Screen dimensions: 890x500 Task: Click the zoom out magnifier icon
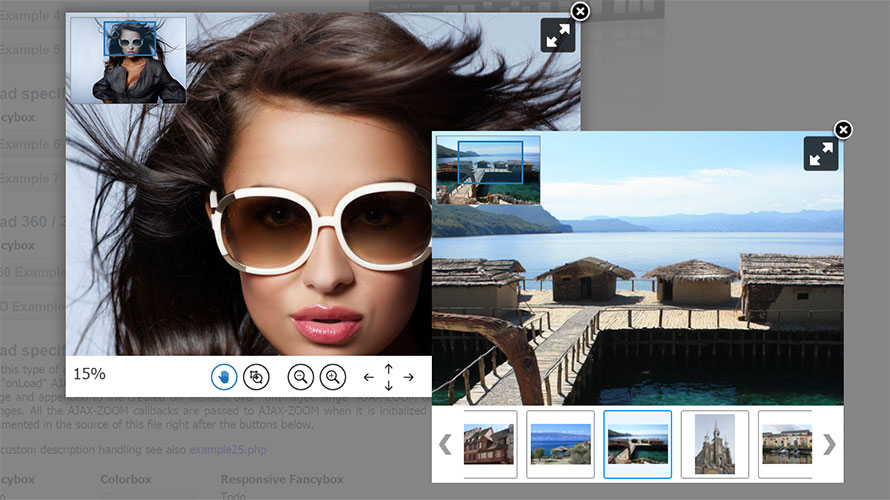coord(301,377)
